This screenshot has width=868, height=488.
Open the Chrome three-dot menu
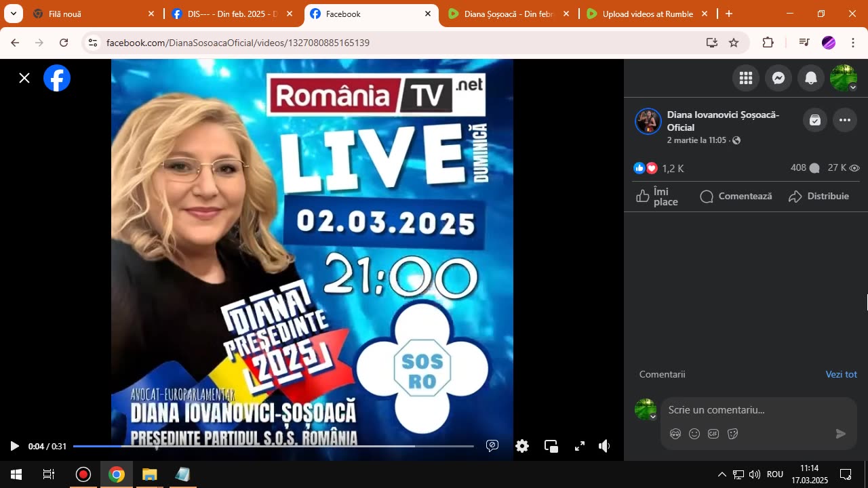(852, 43)
